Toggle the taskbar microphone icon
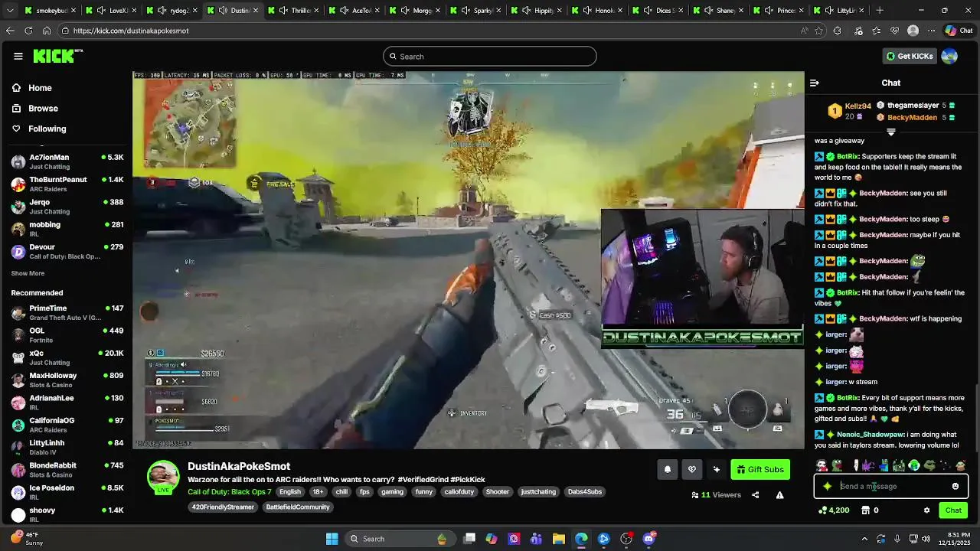 [897, 539]
